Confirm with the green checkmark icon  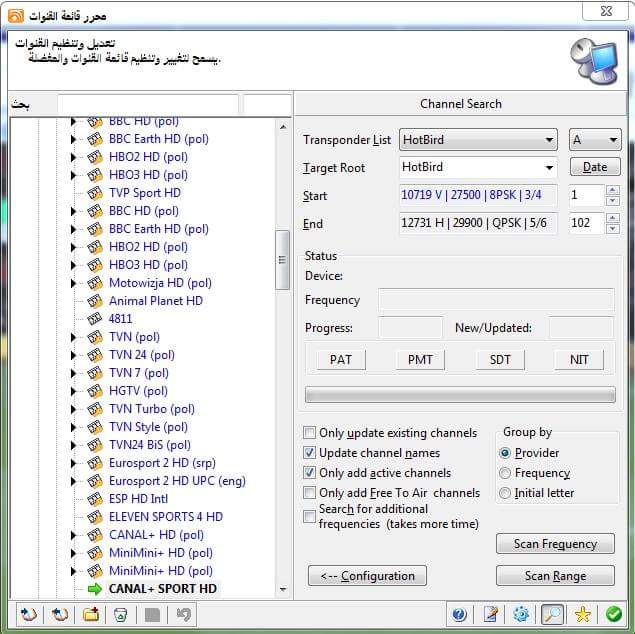(614, 614)
